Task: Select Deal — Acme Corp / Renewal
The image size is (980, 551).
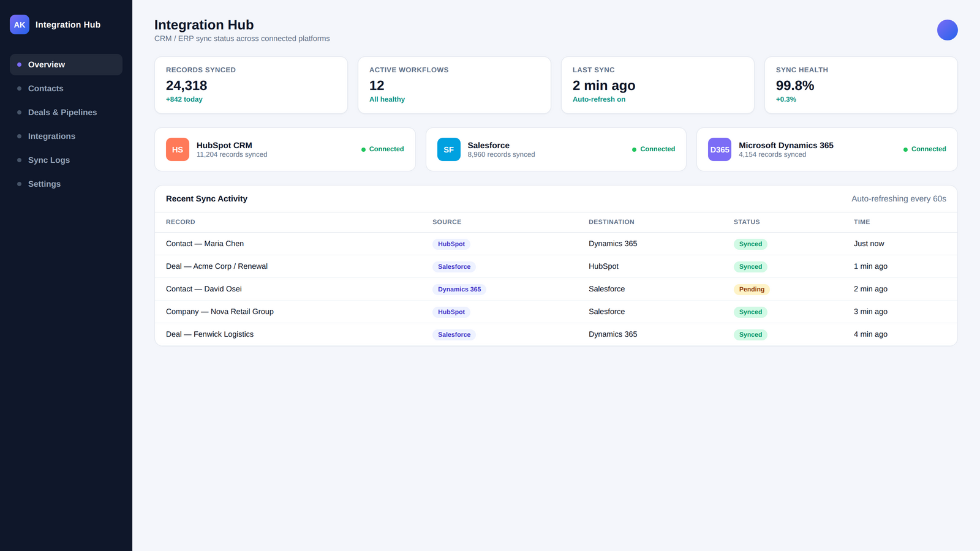Action: [217, 266]
